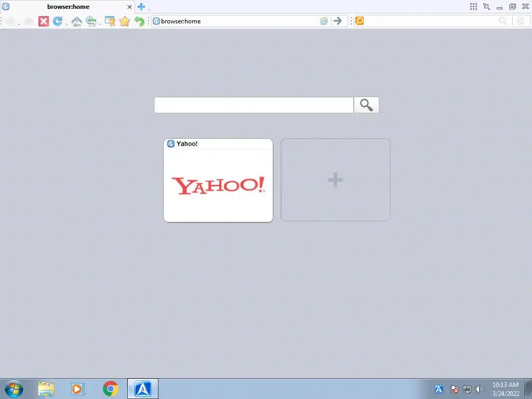Screen dimensions: 532x399
Task: Click the volume speaker tray icon
Action: [x=480, y=389]
